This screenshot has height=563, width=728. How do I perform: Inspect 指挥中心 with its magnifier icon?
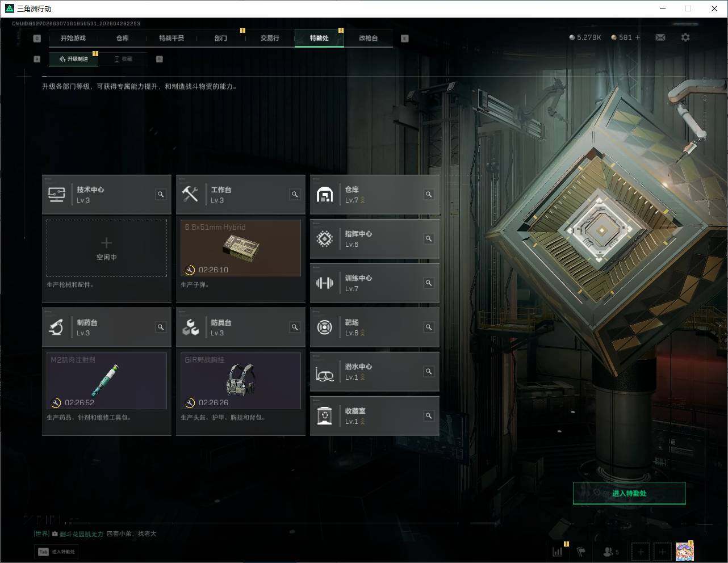(x=429, y=239)
